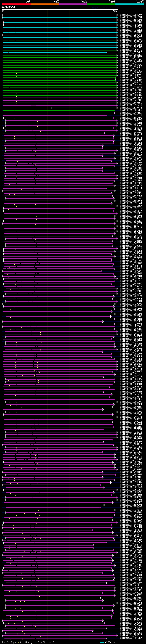Select the UniRef100_C6TC36 label
The image size is (146, 644).
131,42
